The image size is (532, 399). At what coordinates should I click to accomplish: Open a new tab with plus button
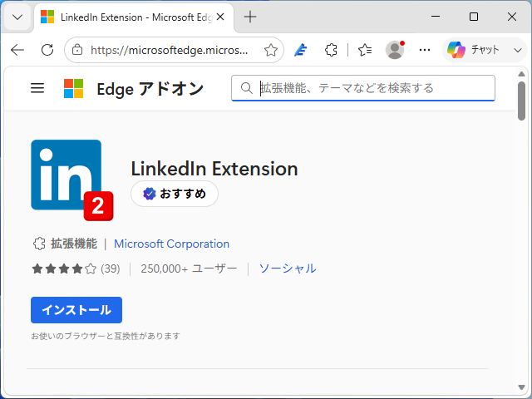click(x=250, y=17)
